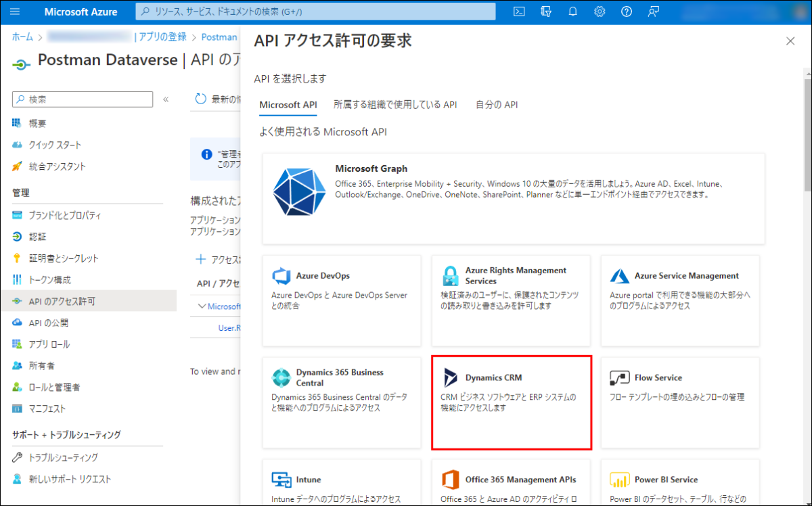Viewport: 812px width, 506px height.
Task: Select the Dynamics CRM API tile
Action: 512,403
